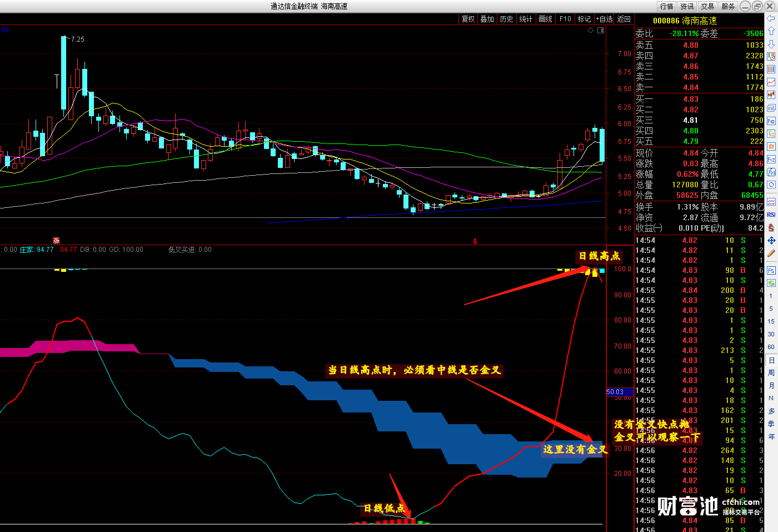Open the 行情 menu
Screen dimensions: 778x532
(x=666, y=6)
